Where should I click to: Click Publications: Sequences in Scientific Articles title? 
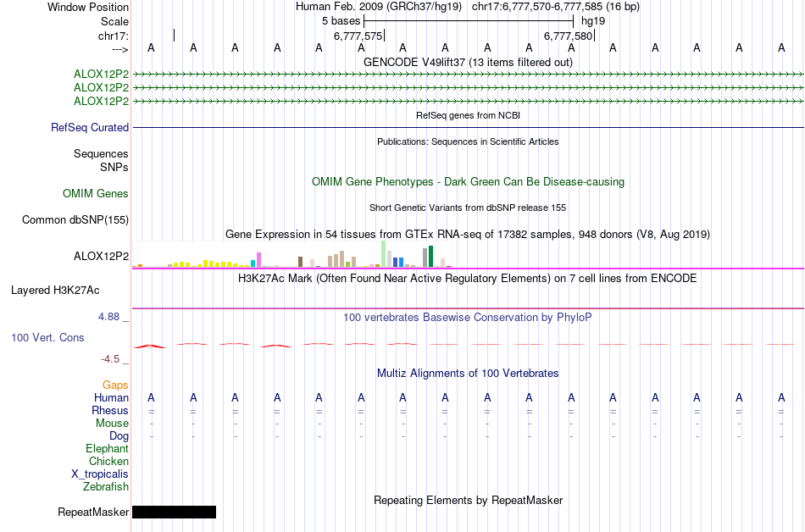[468, 141]
